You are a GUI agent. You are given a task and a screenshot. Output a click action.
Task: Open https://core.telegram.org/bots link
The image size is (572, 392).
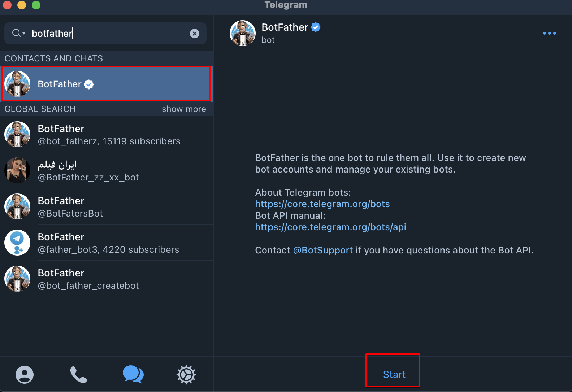click(322, 204)
